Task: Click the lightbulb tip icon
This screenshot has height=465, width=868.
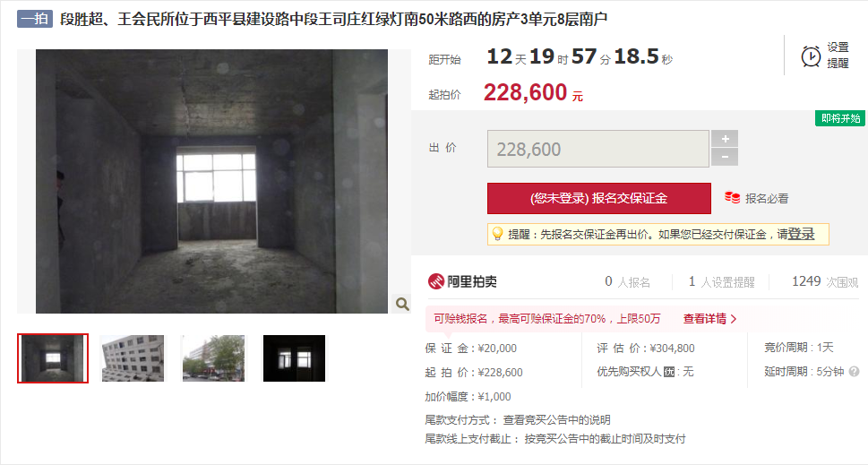Action: [x=497, y=234]
